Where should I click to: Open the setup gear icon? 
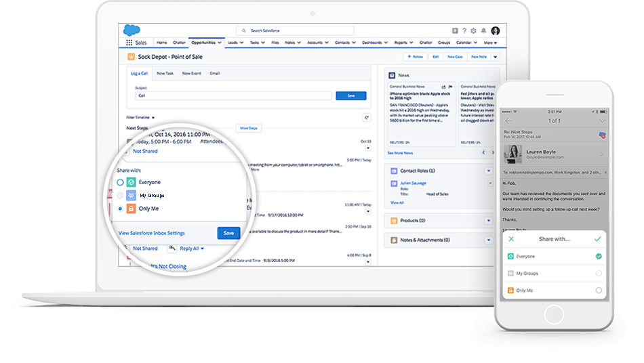coord(474,30)
